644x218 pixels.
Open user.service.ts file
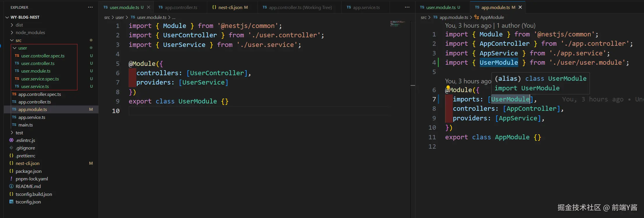tap(35, 86)
